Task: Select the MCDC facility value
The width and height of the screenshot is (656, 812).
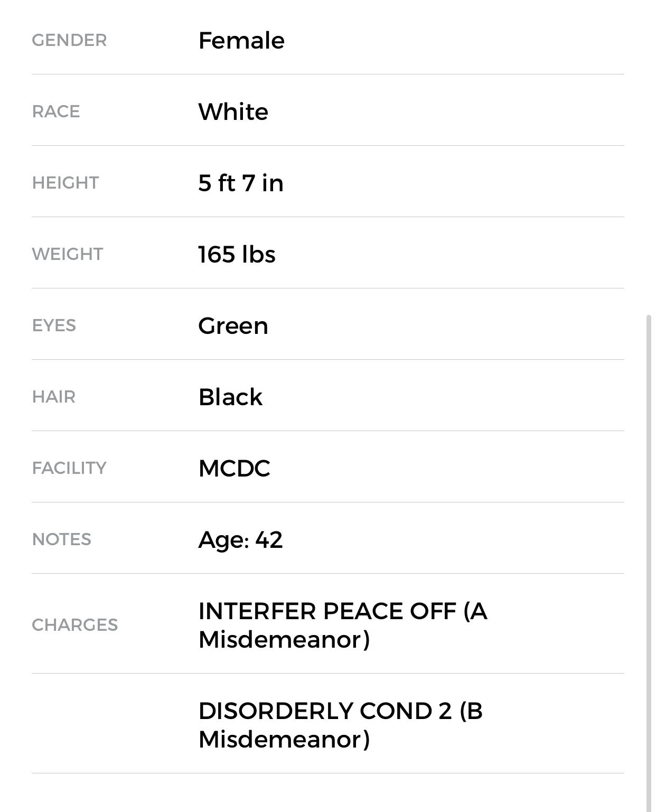Action: click(234, 468)
